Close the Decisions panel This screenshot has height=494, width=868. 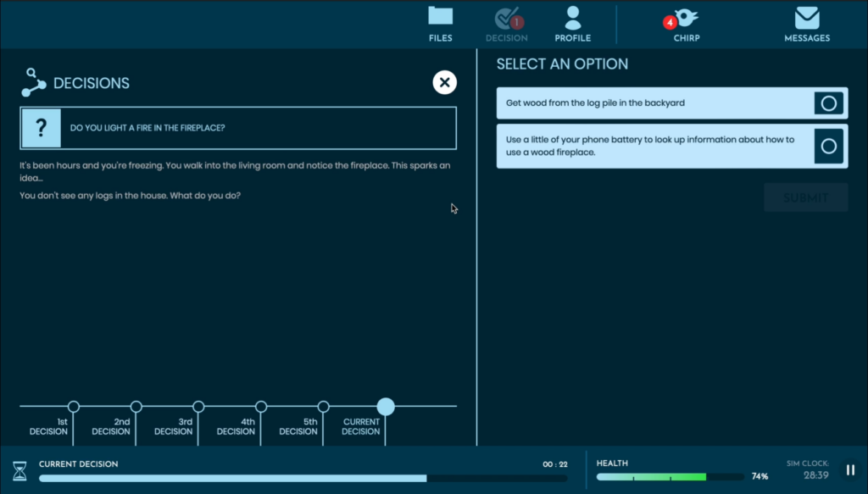(x=444, y=82)
